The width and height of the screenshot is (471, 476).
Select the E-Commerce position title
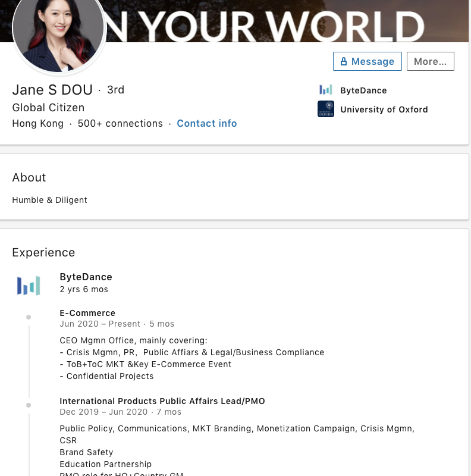(87, 313)
